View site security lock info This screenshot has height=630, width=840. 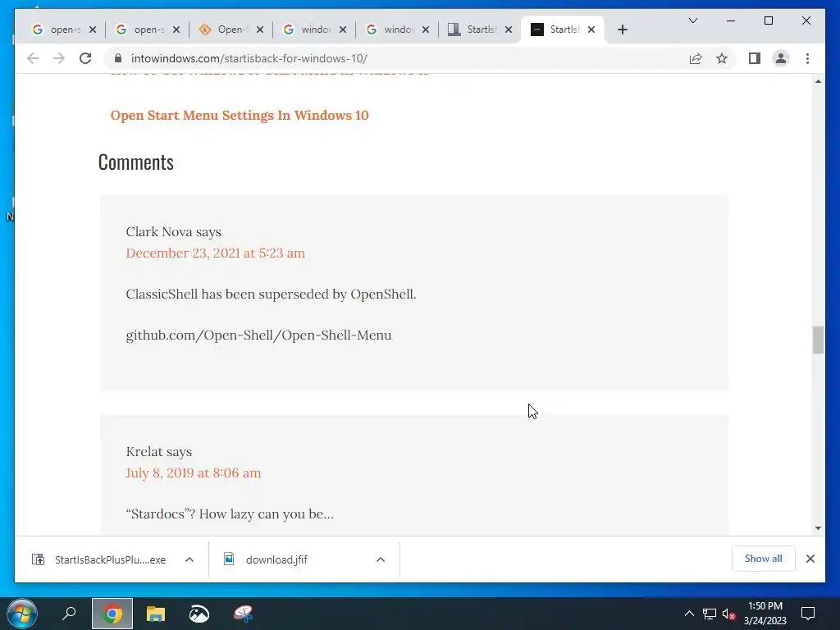point(118,58)
